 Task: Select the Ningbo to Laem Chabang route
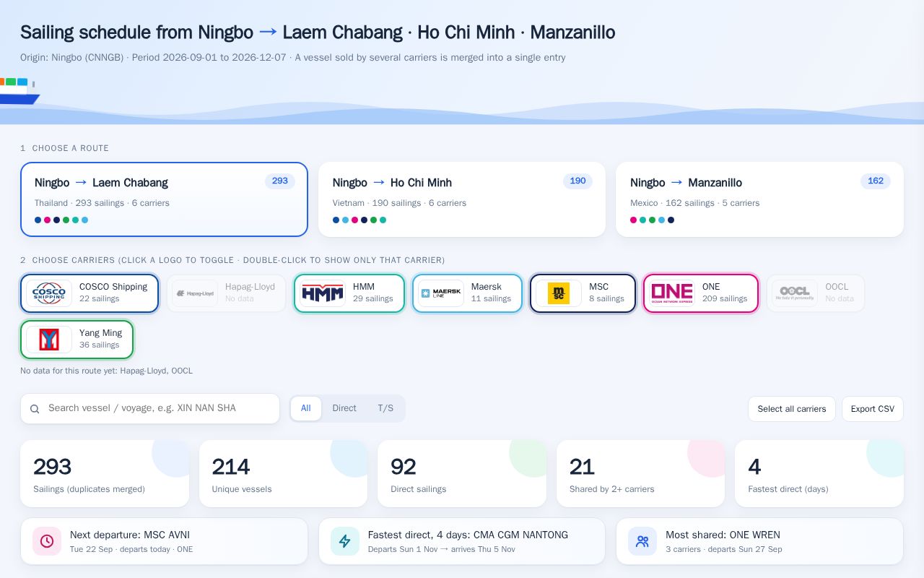click(x=164, y=199)
